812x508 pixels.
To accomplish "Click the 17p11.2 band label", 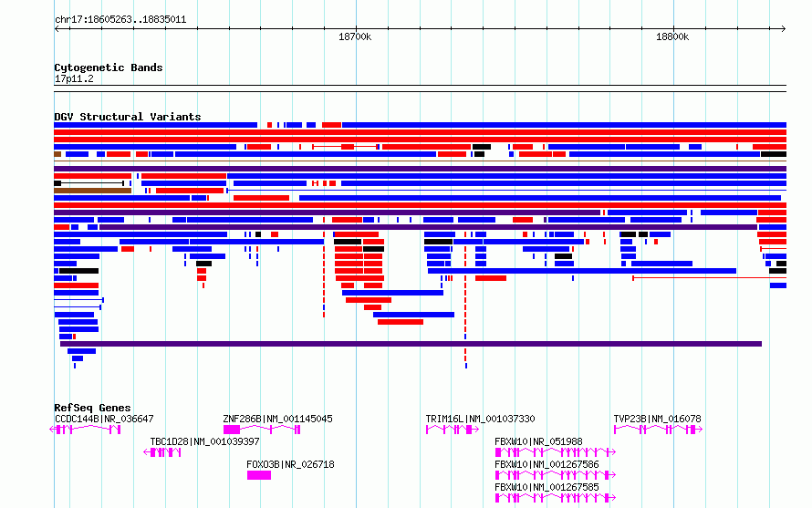I will pyautogui.click(x=74, y=78).
